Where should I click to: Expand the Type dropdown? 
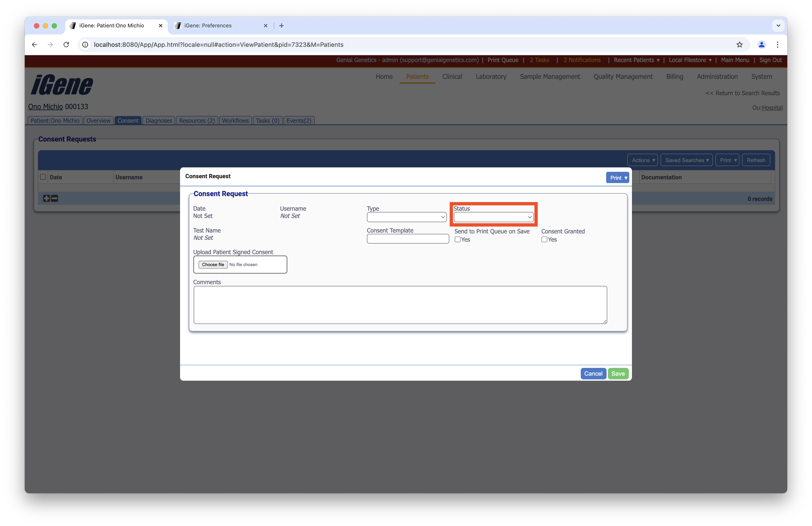406,217
